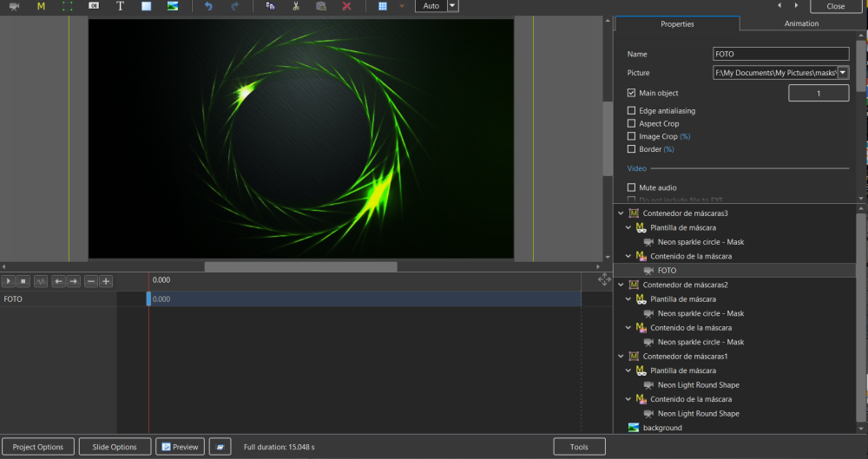Add keyframe with plus button

106,281
